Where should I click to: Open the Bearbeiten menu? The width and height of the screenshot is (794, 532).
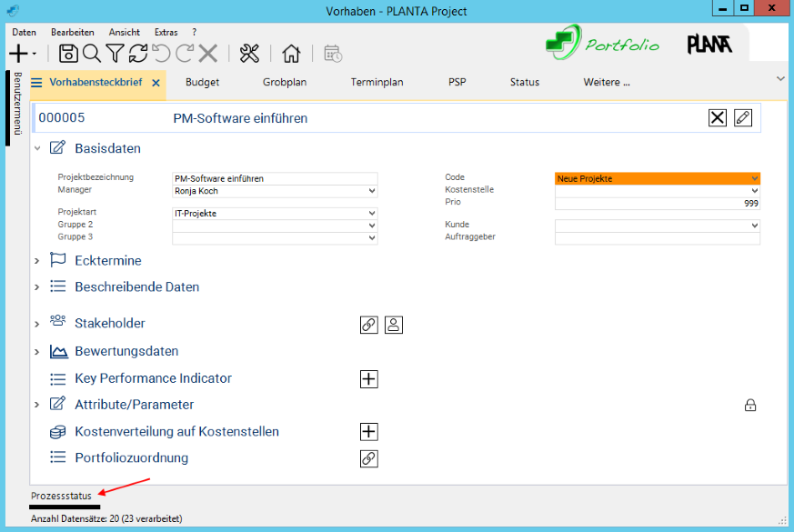click(73, 32)
